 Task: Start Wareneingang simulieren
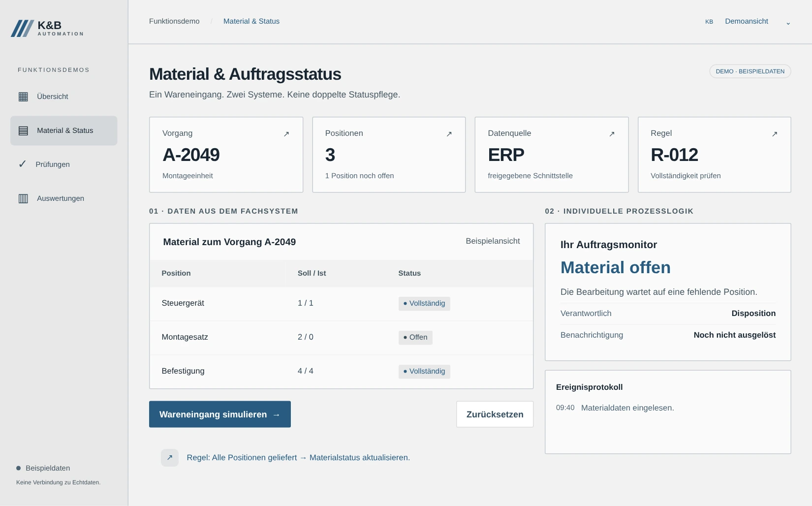coord(220,414)
